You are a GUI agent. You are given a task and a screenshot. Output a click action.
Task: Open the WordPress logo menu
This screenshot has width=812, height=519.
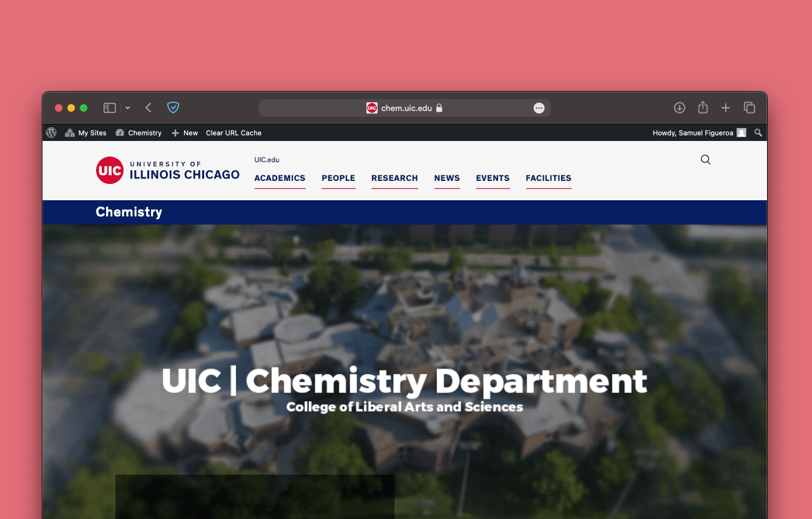click(52, 133)
